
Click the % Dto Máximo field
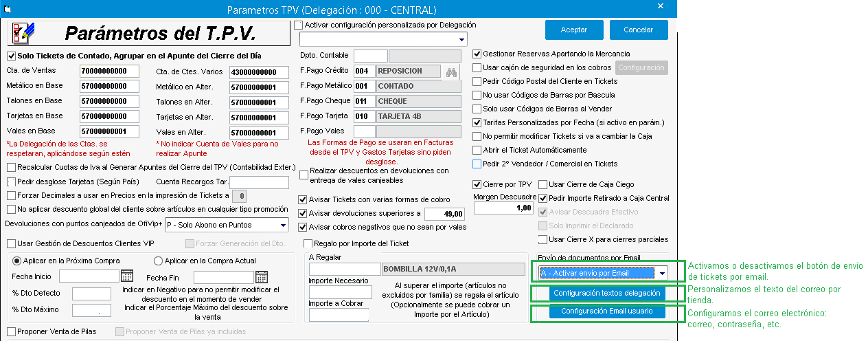coord(91,311)
